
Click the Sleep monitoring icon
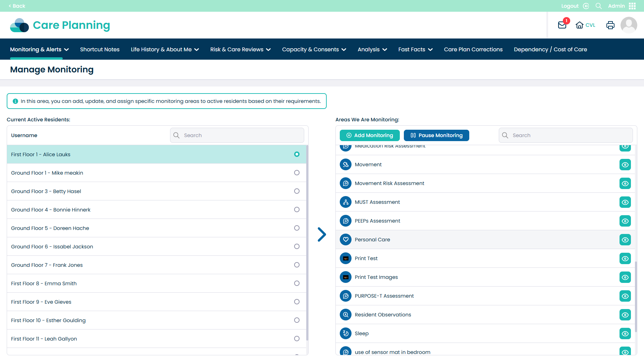[345, 334]
